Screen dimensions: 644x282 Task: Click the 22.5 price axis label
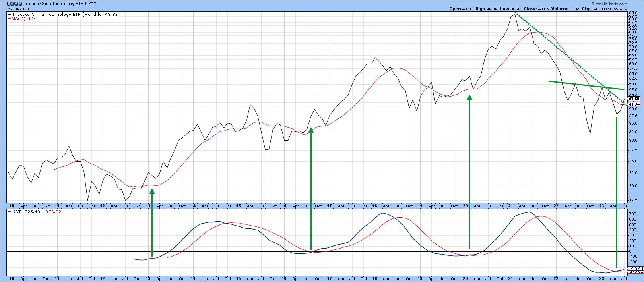coord(632,172)
